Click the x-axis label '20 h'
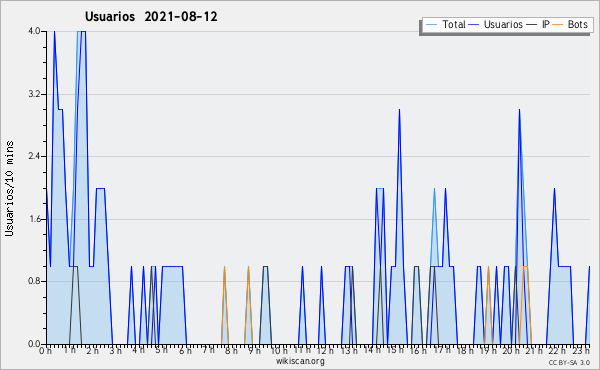Screen dimensions: 600x370 511,351
